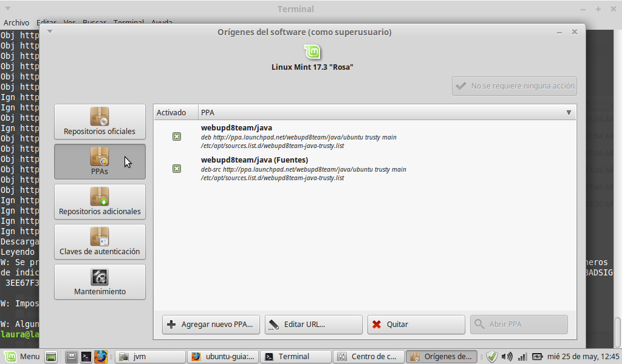
Task: Open the Repositorios oficiales section
Action: coord(100,122)
